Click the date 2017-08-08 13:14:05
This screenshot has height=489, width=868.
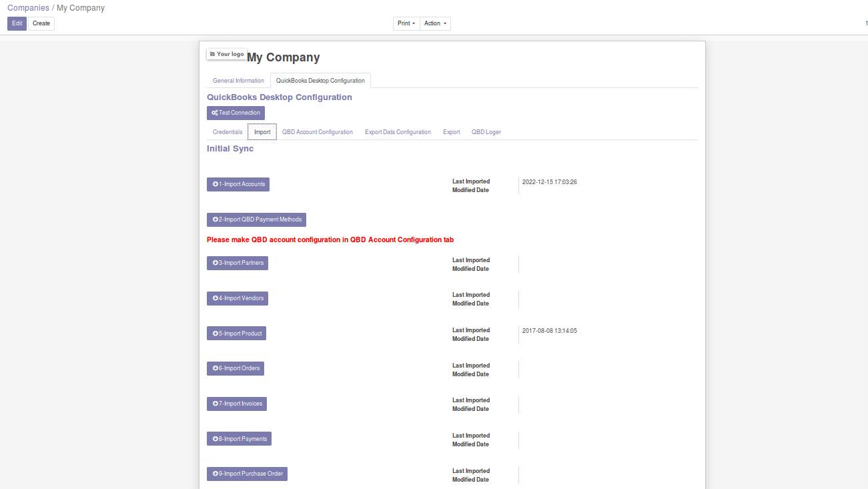(x=550, y=330)
